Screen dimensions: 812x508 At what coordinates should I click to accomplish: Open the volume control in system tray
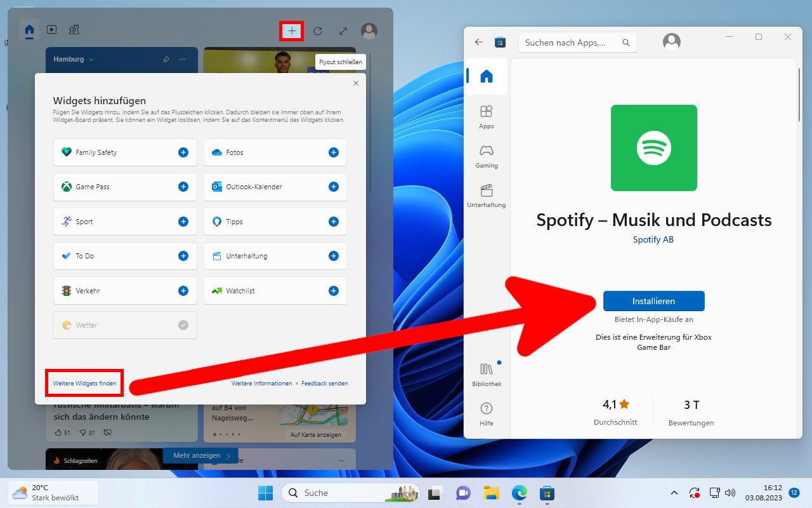730,493
